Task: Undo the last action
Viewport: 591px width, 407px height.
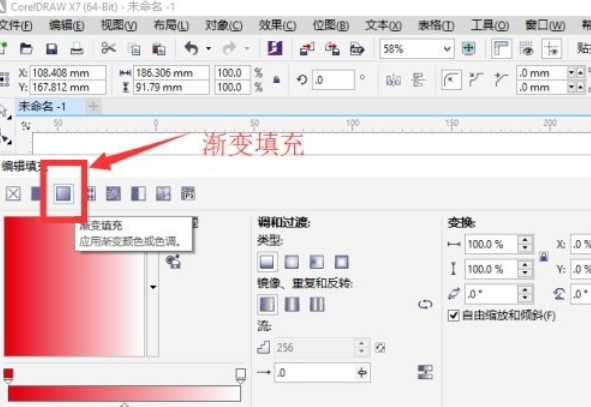Action: pyautogui.click(x=192, y=48)
